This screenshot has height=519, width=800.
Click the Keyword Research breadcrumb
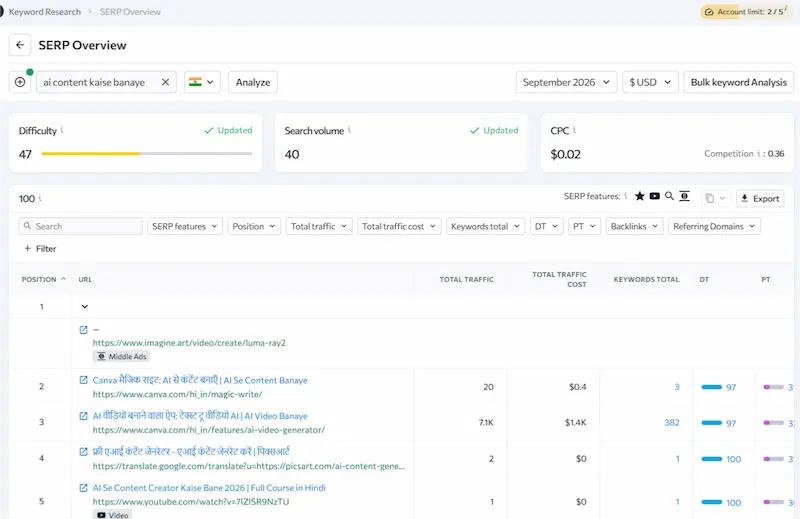[44, 12]
